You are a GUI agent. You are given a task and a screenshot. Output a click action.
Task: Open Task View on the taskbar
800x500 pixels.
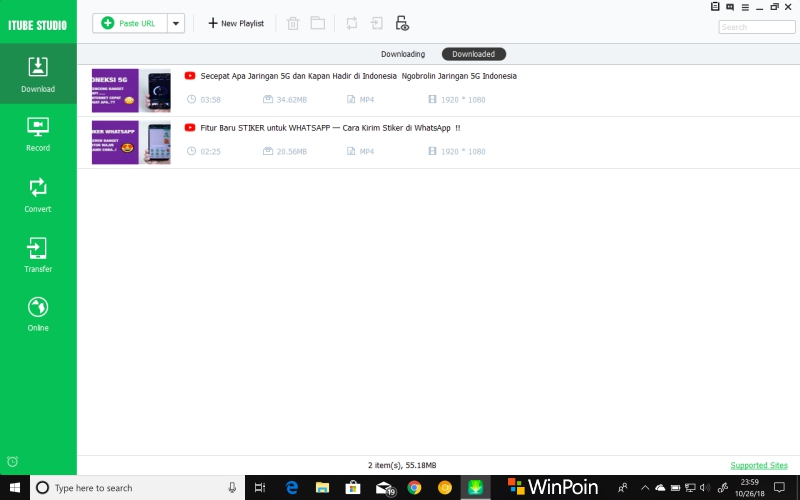[260, 488]
